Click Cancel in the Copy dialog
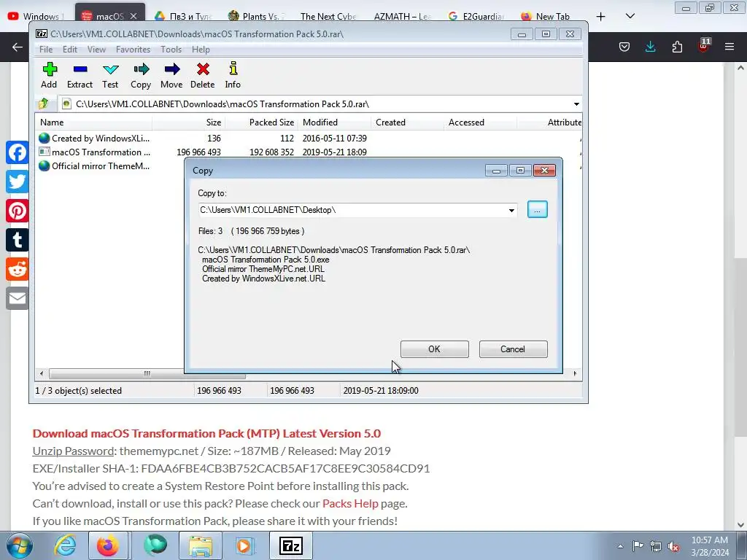The width and height of the screenshot is (747, 560). coord(513,349)
